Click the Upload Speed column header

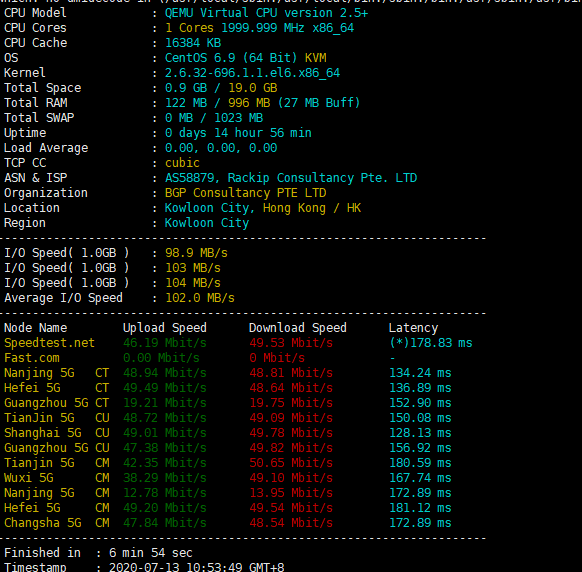165,328
